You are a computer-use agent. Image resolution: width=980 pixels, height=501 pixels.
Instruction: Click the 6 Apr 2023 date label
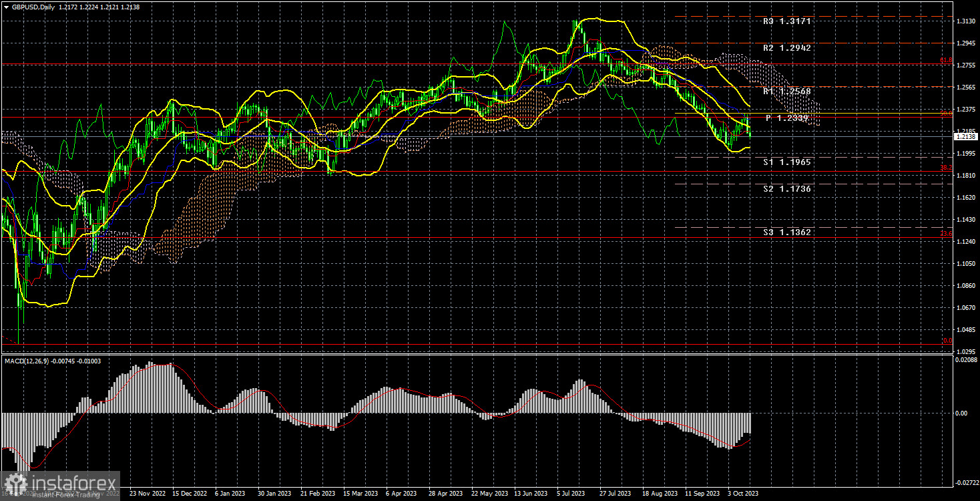[403, 494]
